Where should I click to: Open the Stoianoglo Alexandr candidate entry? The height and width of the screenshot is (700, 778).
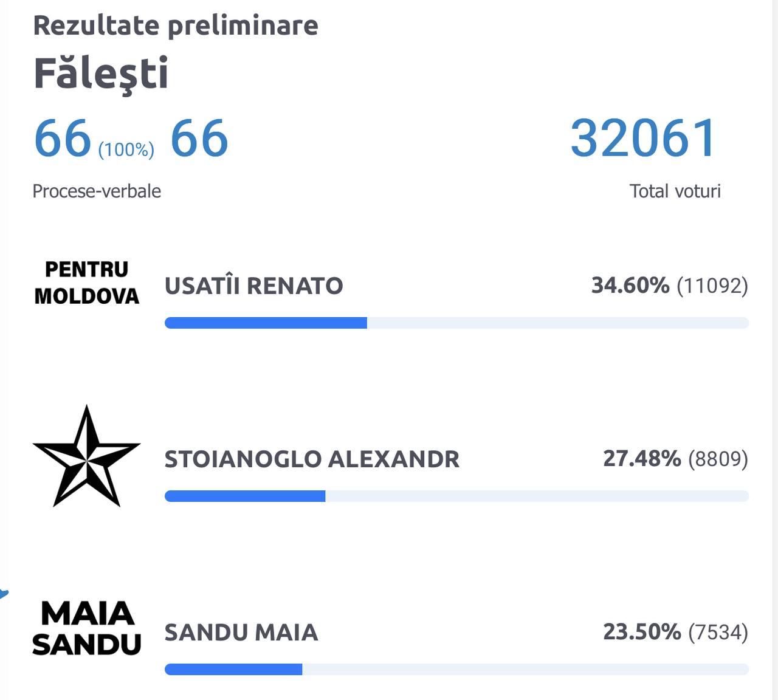click(x=312, y=459)
